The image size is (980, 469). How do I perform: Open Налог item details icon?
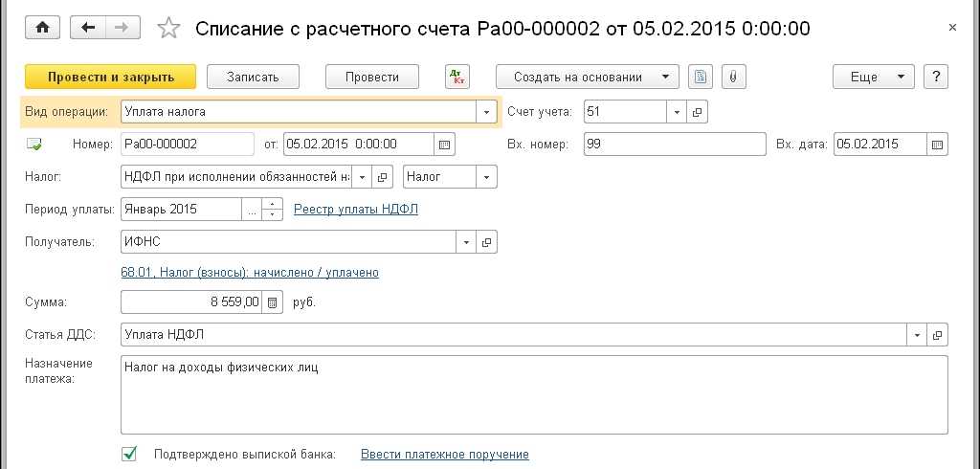point(383,177)
